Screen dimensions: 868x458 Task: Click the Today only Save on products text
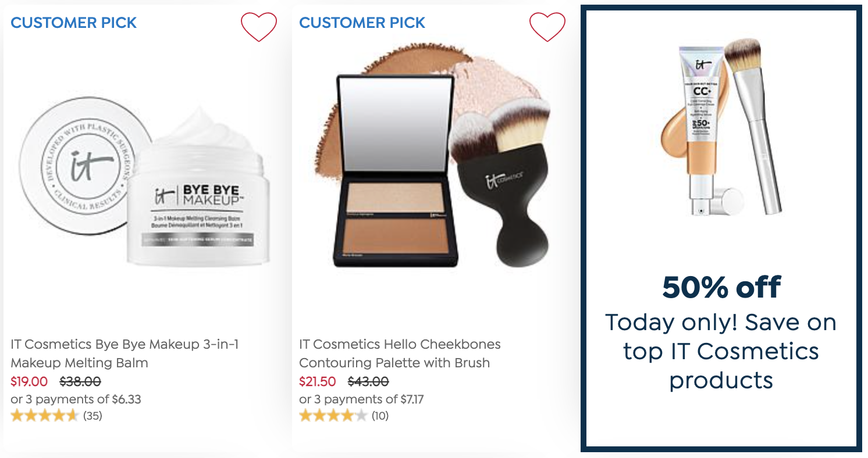[721, 351]
